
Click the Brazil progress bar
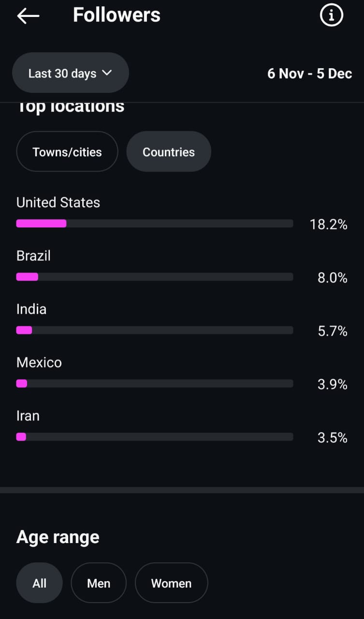[155, 277]
